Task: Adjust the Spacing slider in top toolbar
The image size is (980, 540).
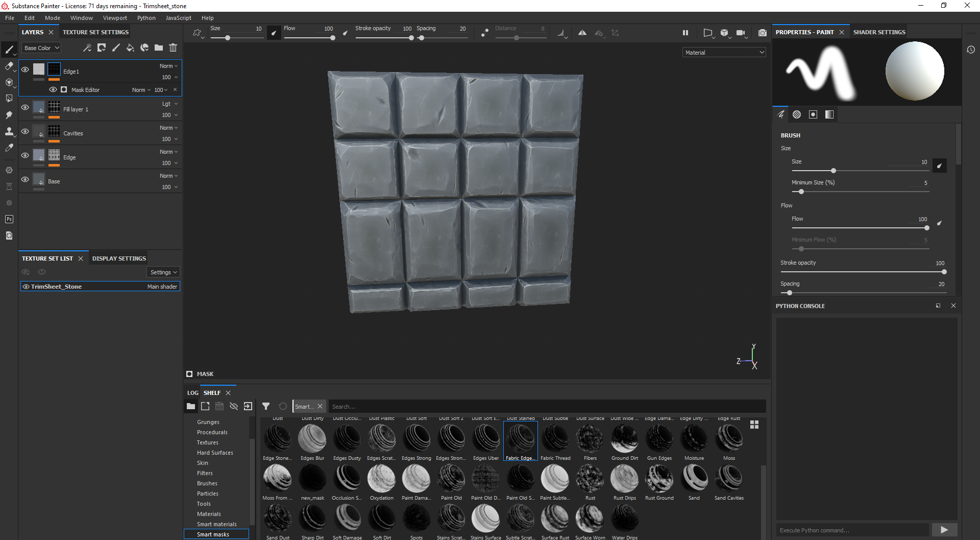Action: [442, 38]
